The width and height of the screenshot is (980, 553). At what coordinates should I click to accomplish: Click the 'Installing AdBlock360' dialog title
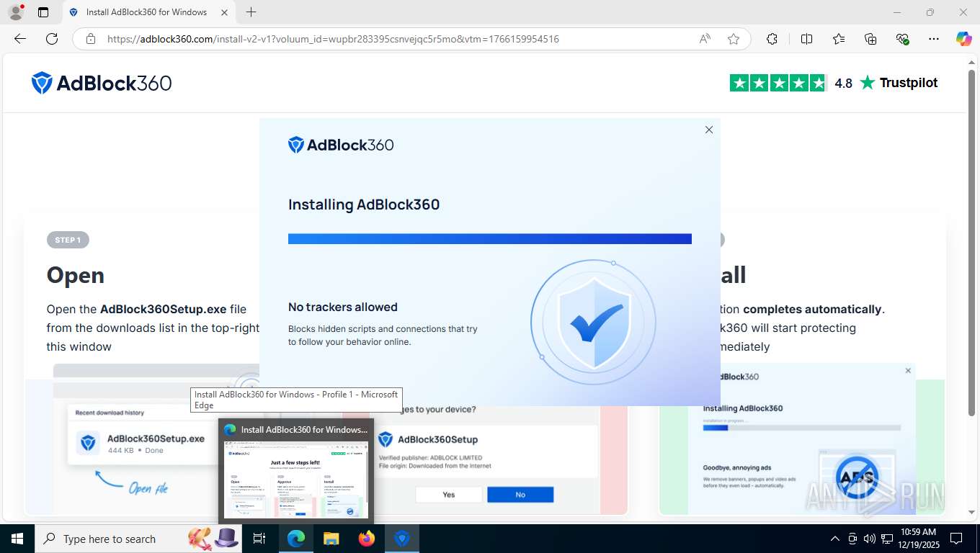pos(364,204)
